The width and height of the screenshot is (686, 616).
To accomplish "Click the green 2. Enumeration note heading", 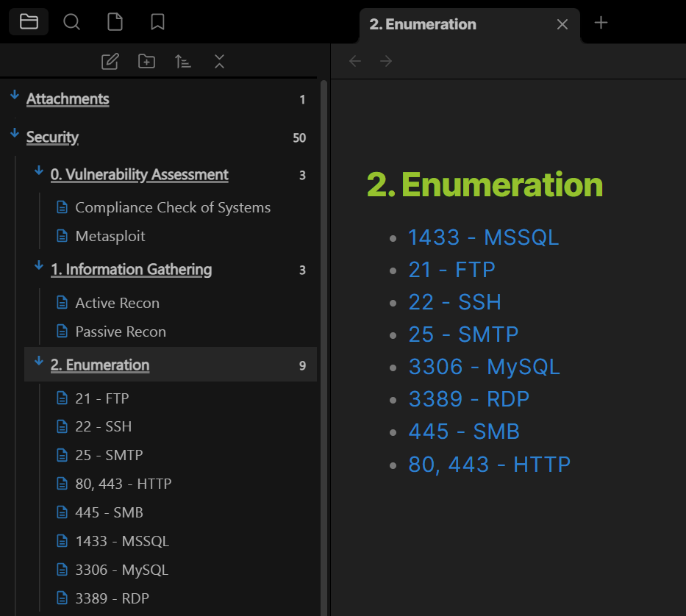I will pos(485,185).
